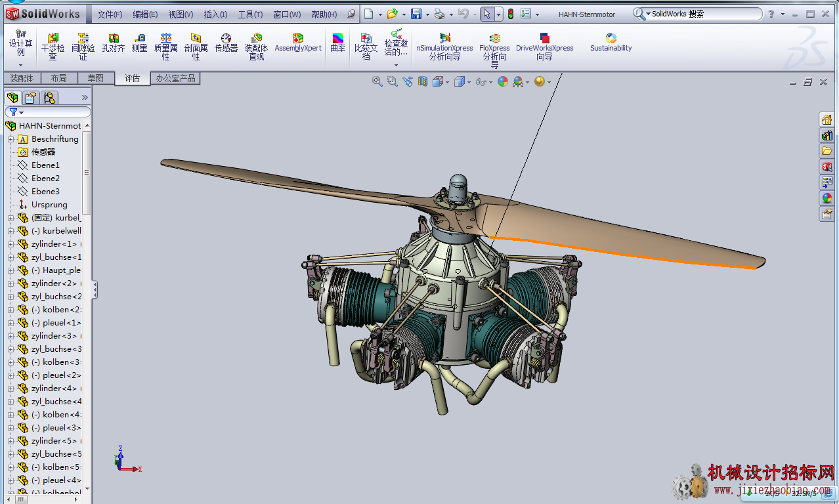Click the feature tree vertical scrollbar
Screen dimensions: 839x504
tap(87, 172)
